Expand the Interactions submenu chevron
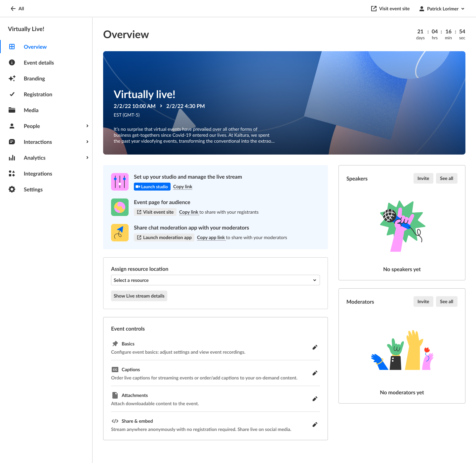 87,142
